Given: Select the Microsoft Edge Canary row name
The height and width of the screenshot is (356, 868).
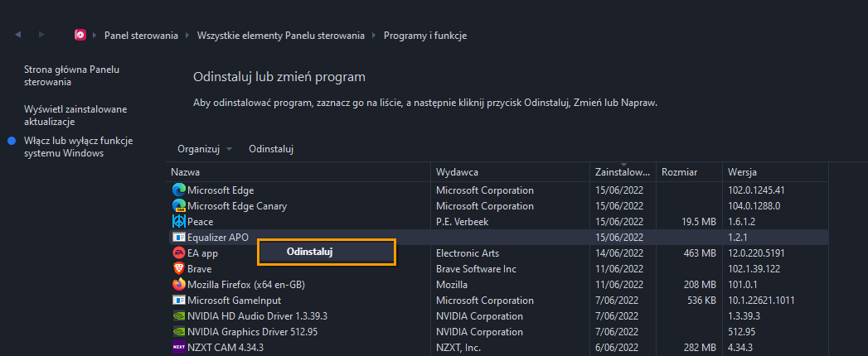Looking at the screenshot, I should 237,206.
